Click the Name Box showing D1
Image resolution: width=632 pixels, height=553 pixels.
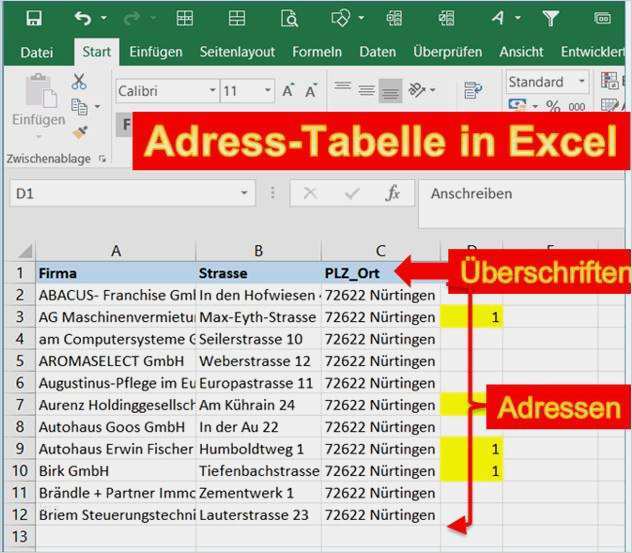point(124,193)
